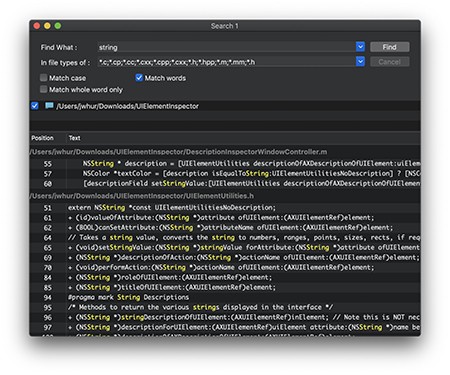This screenshot has width=450, height=375.
Task: Click the Find What input field
Action: tap(227, 47)
